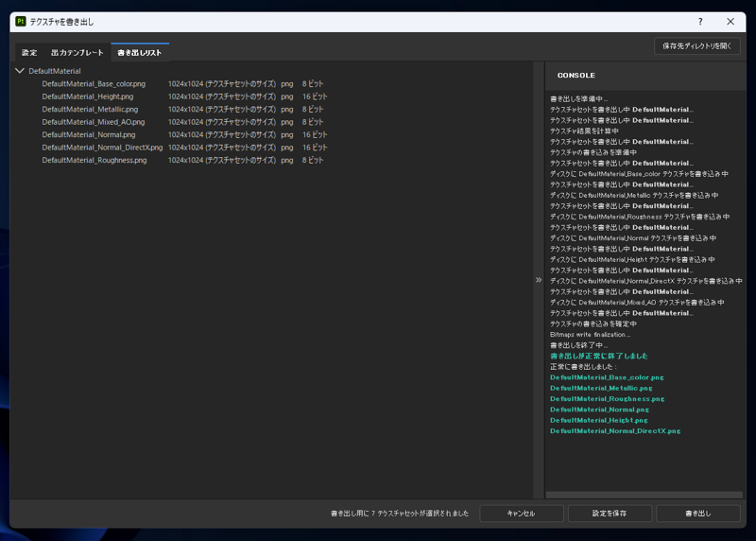The width and height of the screenshot is (756, 541).
Task: Select DefaultMaterial_Metallic.png in export list
Action: 90,110
